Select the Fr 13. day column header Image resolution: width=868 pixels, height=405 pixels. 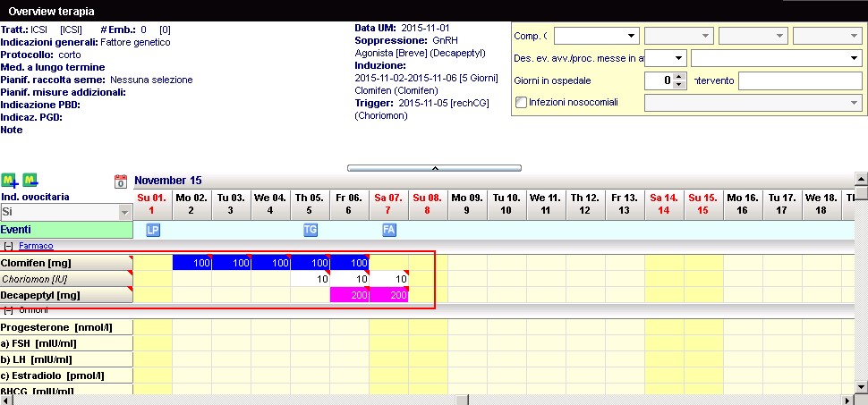(x=625, y=204)
